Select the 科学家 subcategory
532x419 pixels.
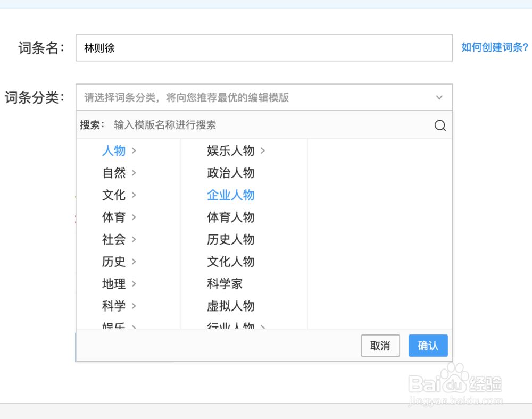point(225,284)
